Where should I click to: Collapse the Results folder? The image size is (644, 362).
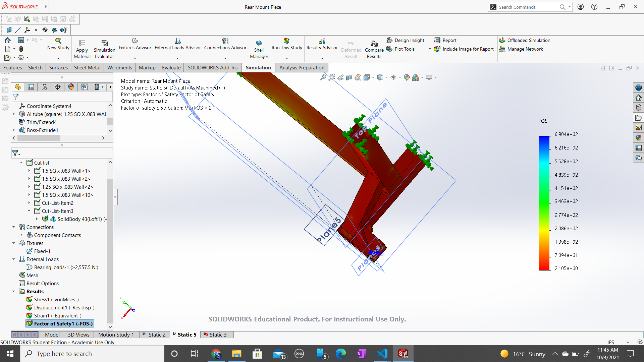tap(13, 291)
